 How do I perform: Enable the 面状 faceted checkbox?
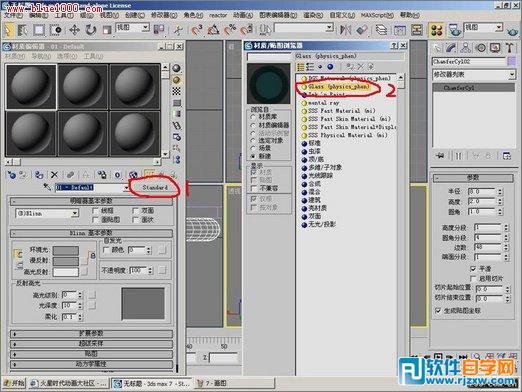135,220
